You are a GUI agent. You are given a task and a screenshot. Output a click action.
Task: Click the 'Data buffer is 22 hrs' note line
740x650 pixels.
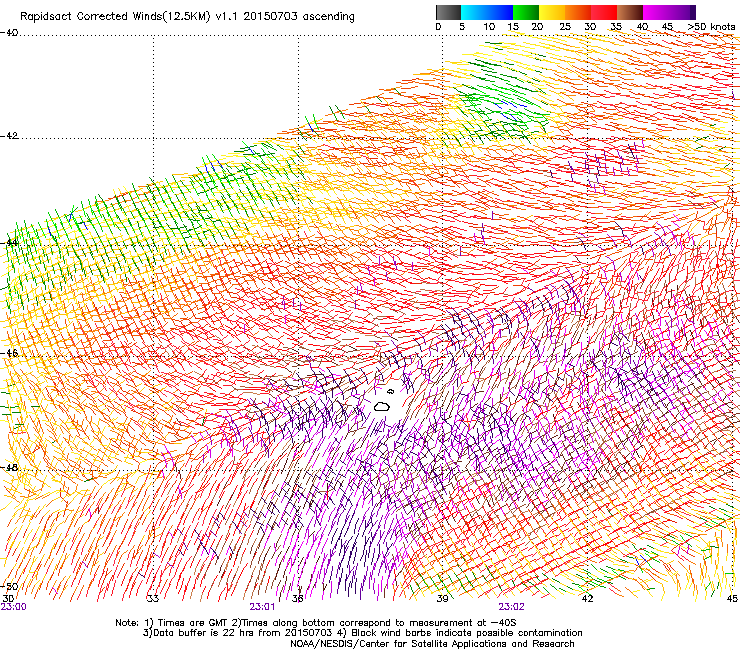[362, 633]
